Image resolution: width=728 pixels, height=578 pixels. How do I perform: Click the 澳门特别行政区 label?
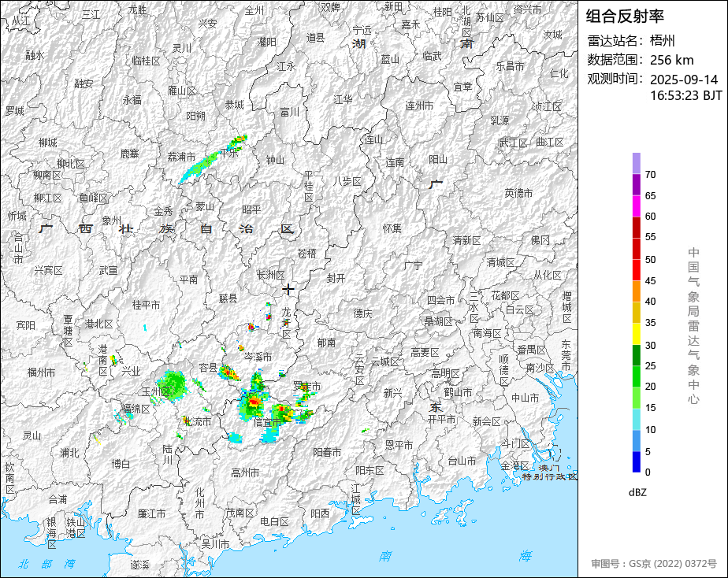(x=550, y=472)
